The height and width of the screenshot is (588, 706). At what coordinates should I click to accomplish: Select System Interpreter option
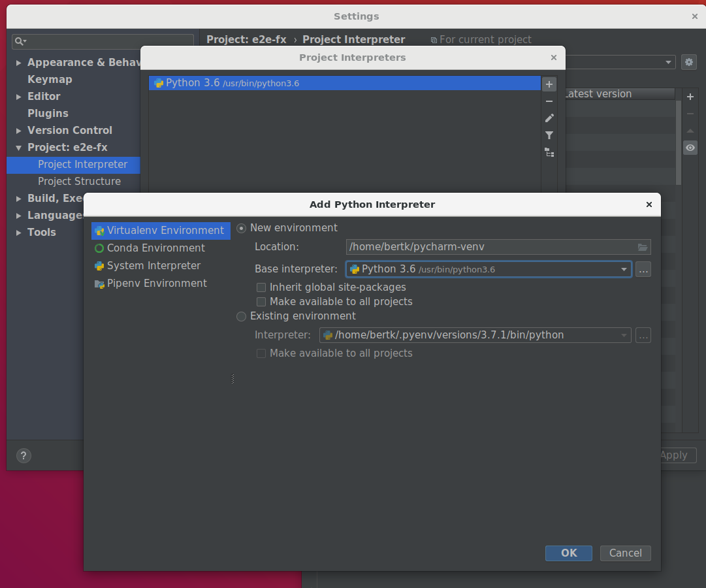point(161,266)
